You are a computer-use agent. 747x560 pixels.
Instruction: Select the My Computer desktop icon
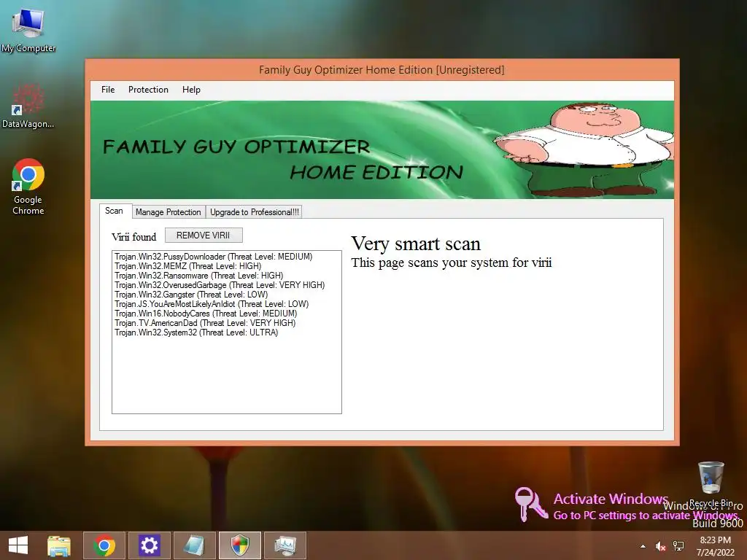pos(28,31)
